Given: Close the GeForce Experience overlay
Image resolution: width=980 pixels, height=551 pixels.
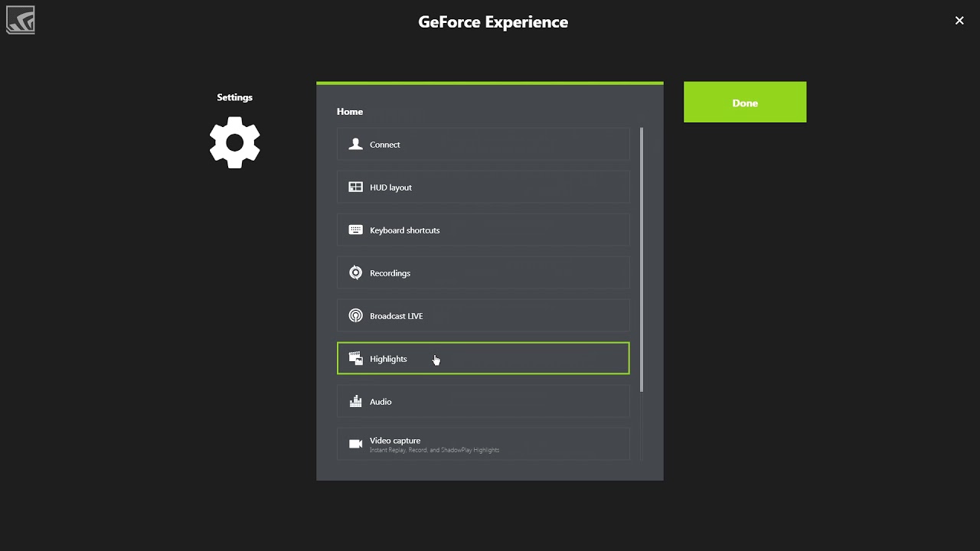Looking at the screenshot, I should coord(959,21).
